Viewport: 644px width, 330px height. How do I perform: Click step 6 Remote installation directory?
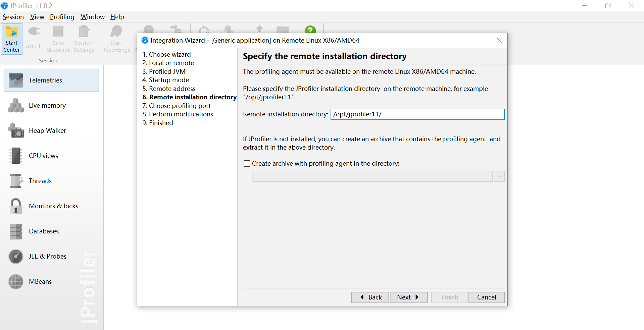click(189, 97)
